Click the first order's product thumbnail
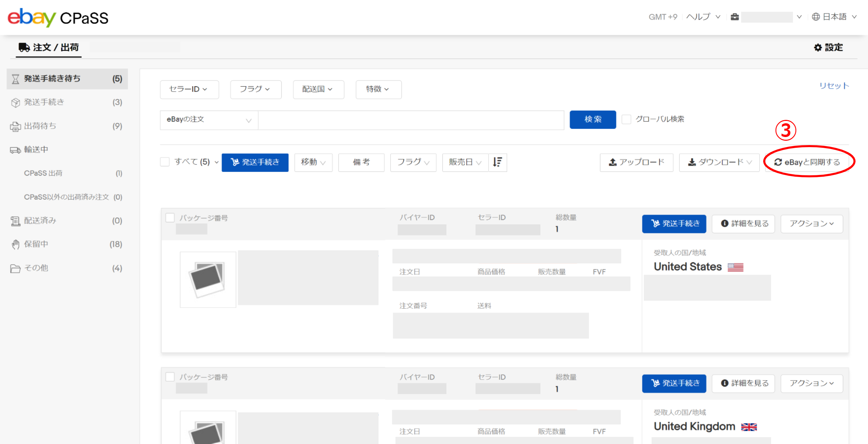Viewport: 868px width, 444px height. (x=208, y=279)
